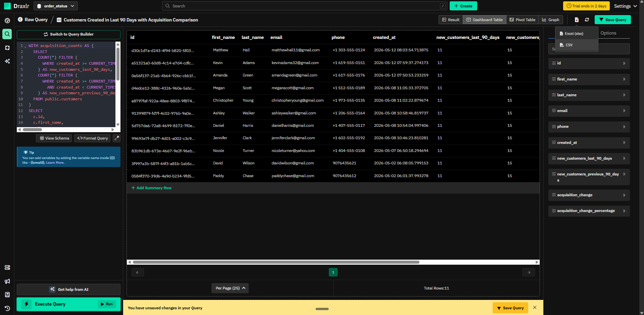Open the dashboard gauge icon in sidebar
The width and height of the screenshot is (644, 315).
point(7,20)
